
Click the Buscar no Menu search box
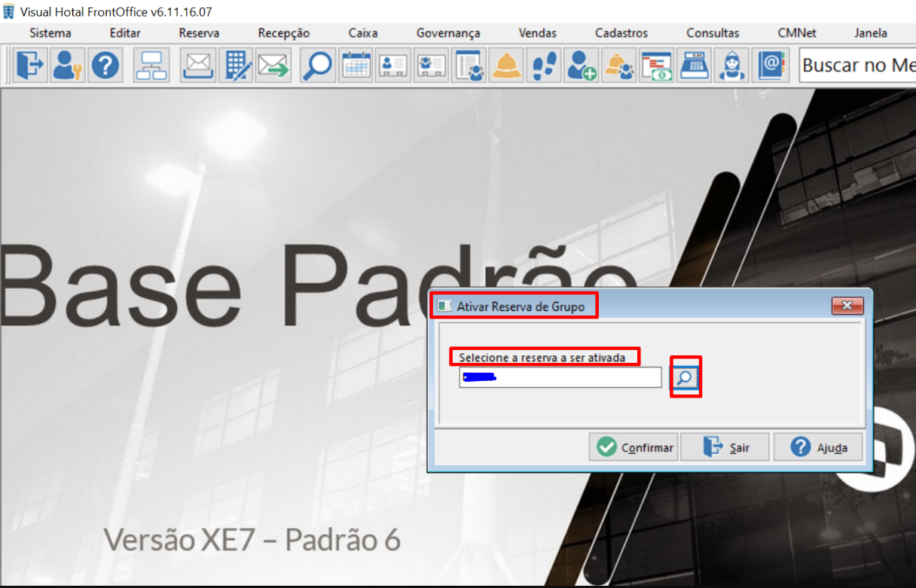pos(857,66)
